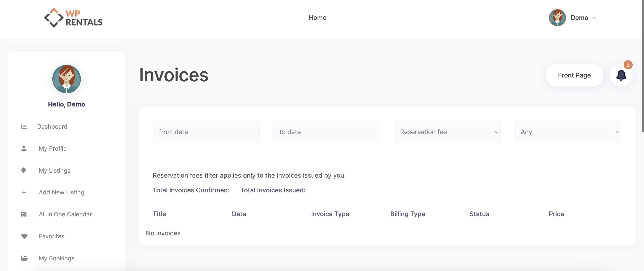Click Total Invoices Confirmed label
Image resolution: width=644 pixels, height=271 pixels.
pyautogui.click(x=191, y=190)
